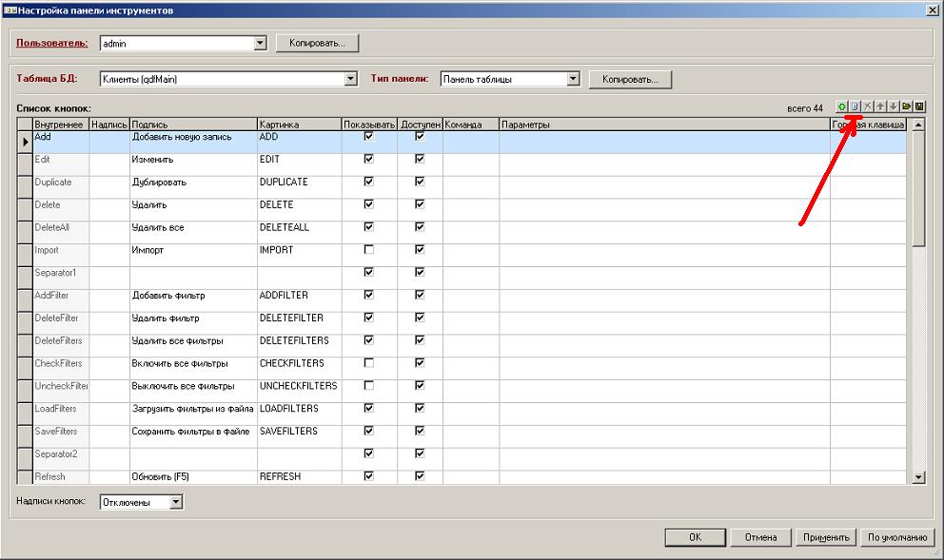Click the scrollbar down arrow in list
This screenshot has width=944, height=560.
(x=918, y=477)
